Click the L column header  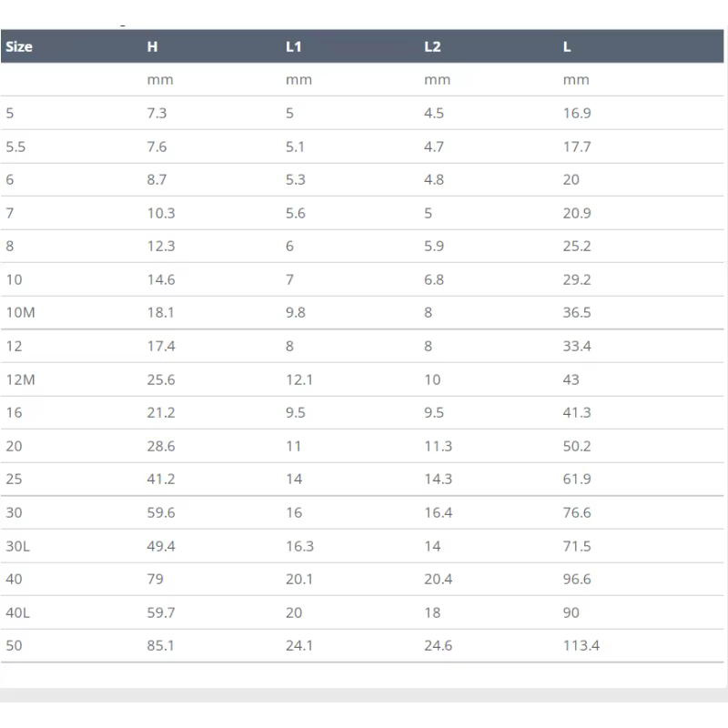coord(567,47)
